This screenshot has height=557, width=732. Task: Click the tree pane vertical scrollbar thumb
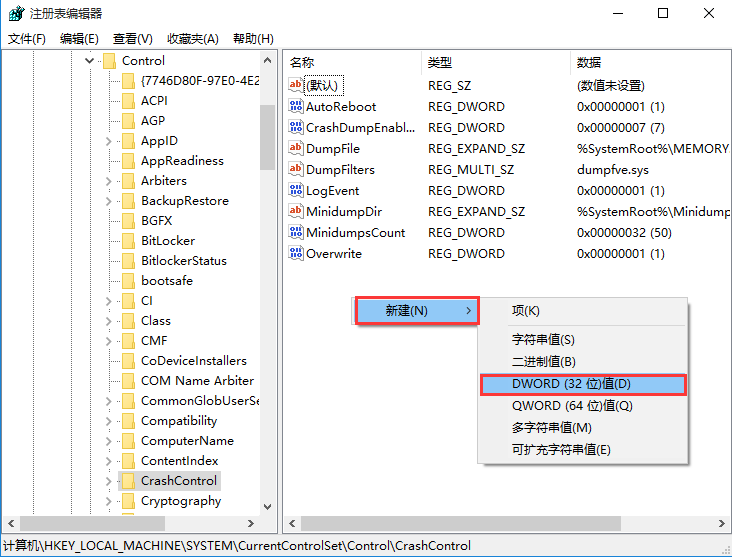pos(267,137)
